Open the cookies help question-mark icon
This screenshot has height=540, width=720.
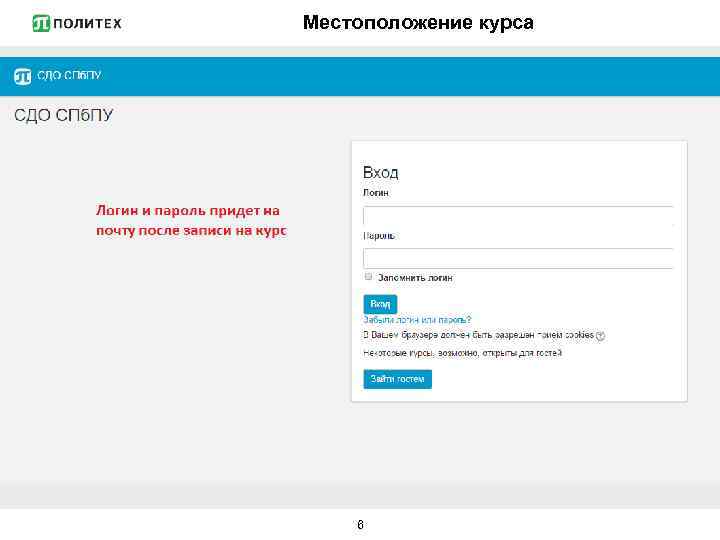tap(600, 336)
